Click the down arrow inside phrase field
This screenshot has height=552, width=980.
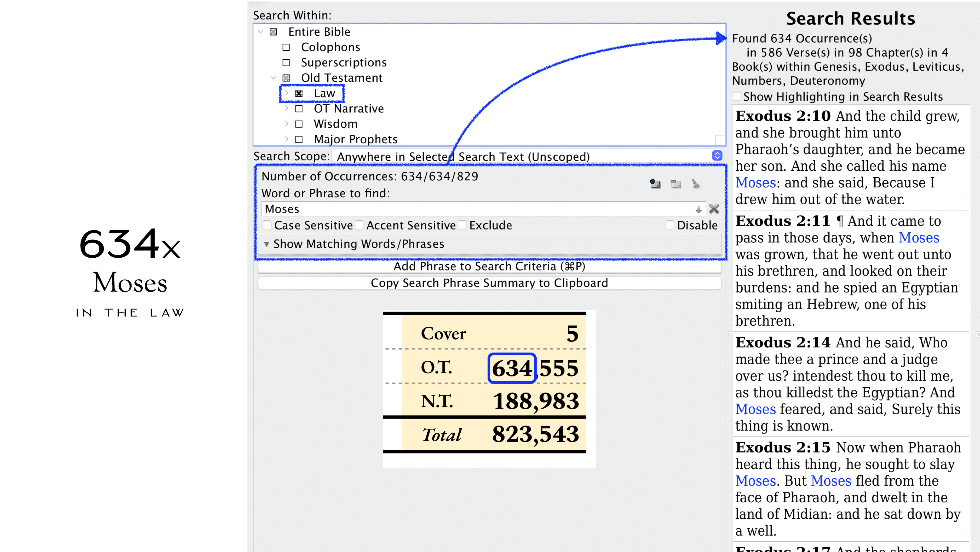click(x=698, y=209)
